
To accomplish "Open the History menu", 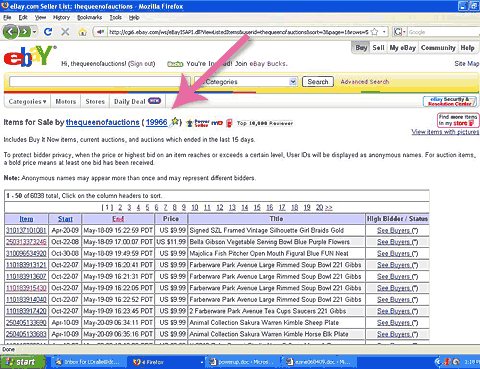I will pos(61,17).
